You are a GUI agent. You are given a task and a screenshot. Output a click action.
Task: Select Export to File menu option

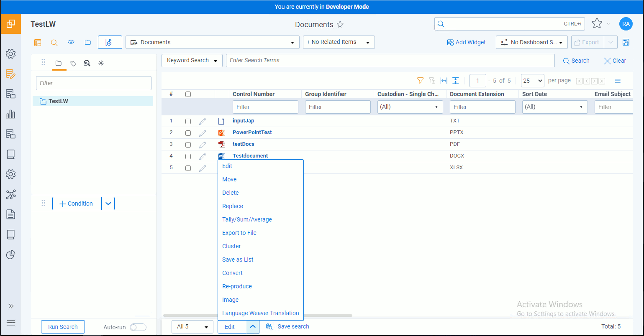239,233
